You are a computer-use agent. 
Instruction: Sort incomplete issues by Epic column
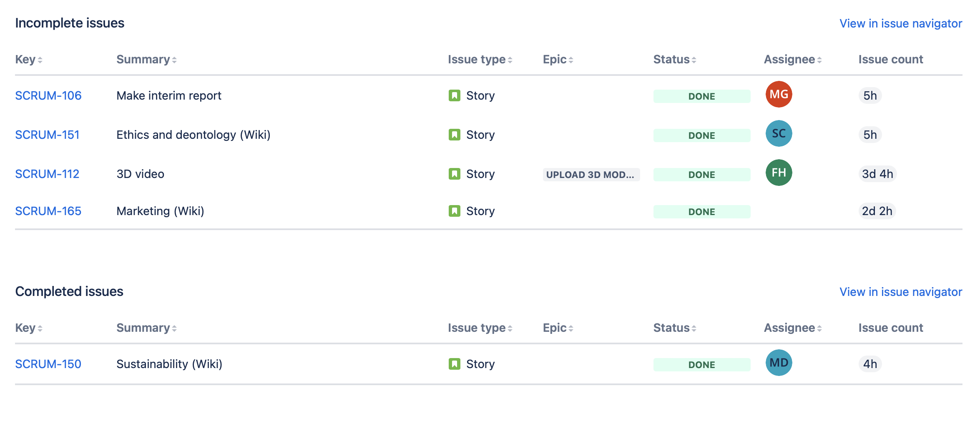tap(558, 60)
